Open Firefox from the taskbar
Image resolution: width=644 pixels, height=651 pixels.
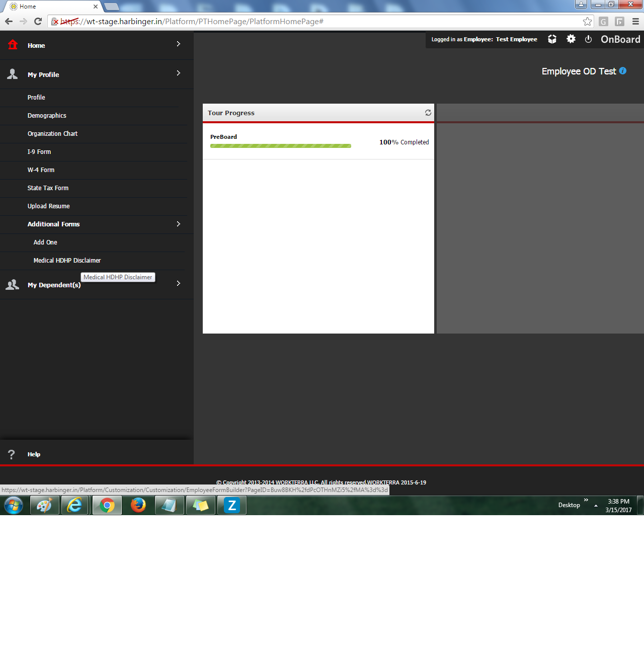coord(138,505)
